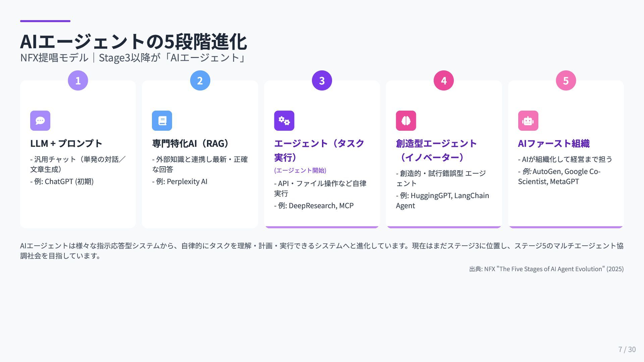Click the brain icon in the stage 4 card
644x362 pixels.
(x=406, y=121)
